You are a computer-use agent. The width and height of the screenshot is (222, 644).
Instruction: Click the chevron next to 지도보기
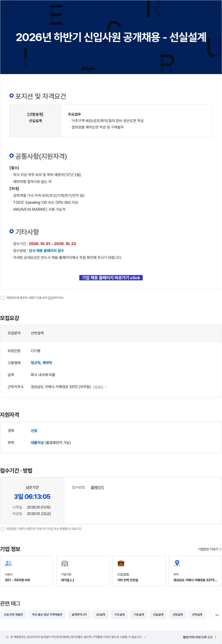click(x=106, y=387)
